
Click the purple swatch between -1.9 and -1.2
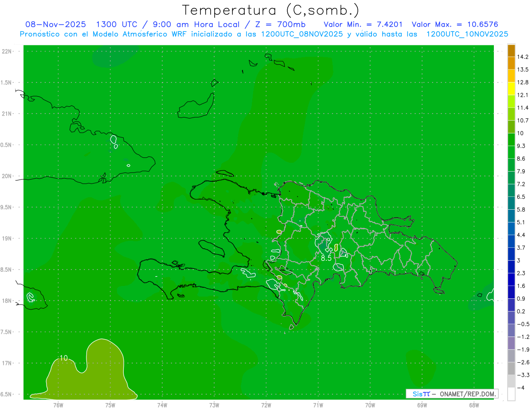(511, 343)
